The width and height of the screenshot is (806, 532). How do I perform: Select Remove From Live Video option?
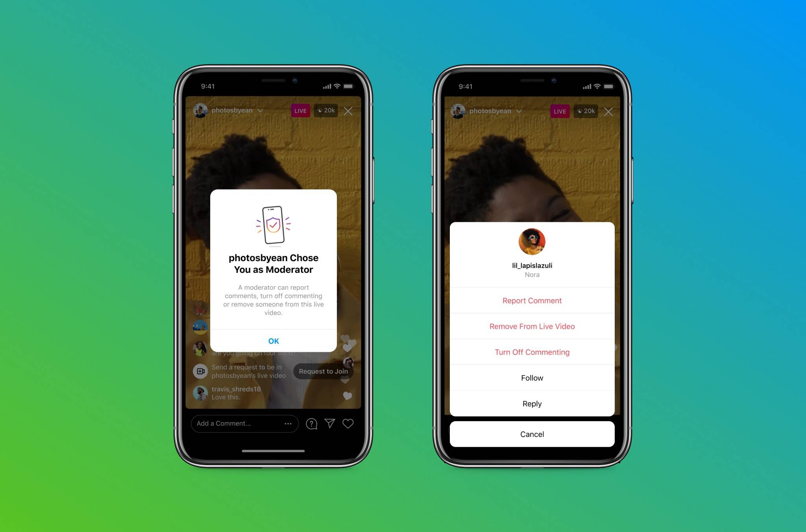coord(532,326)
